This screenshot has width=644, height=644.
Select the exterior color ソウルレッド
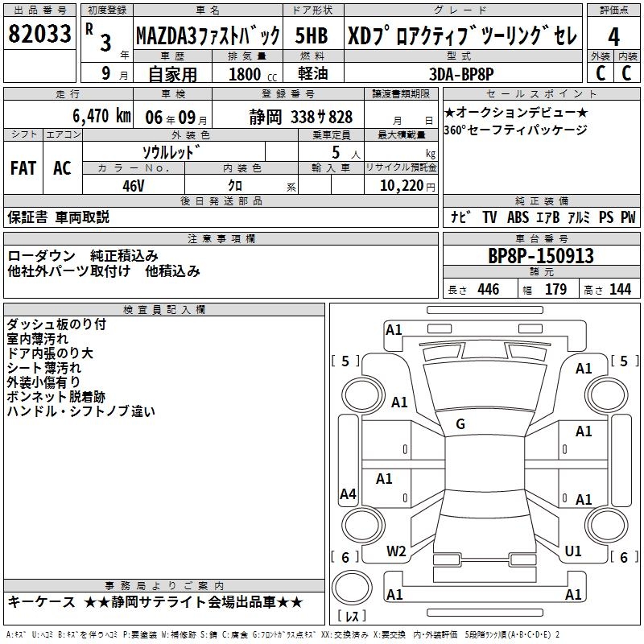click(x=171, y=152)
